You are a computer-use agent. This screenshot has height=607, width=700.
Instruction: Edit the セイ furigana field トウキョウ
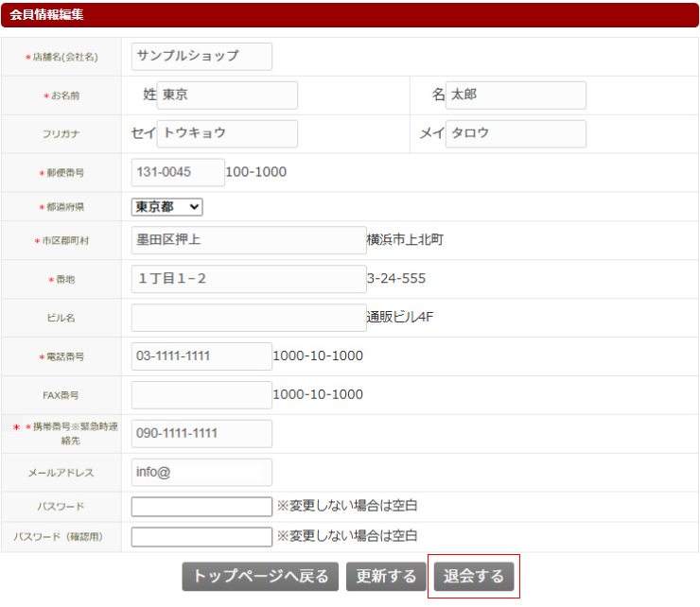227,133
